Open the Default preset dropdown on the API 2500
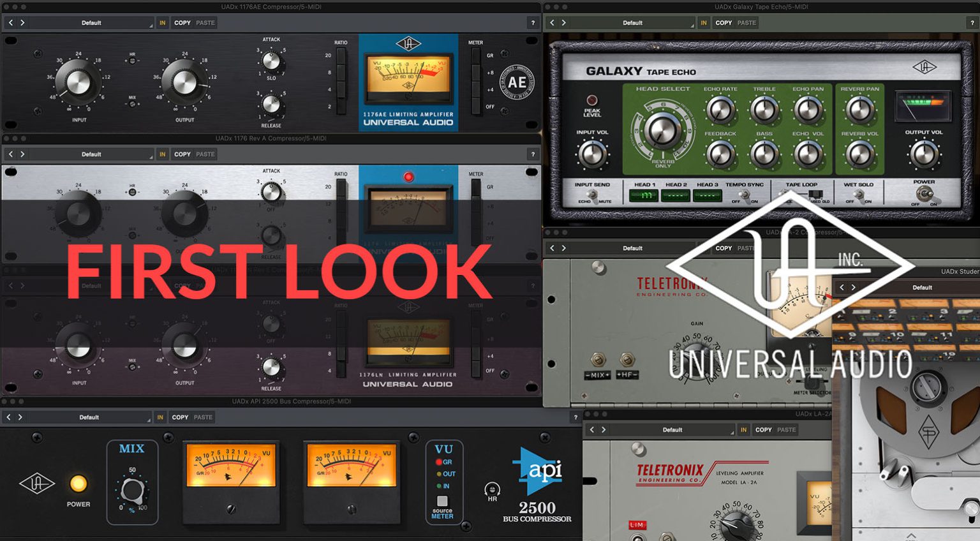This screenshot has height=541, width=980. point(89,417)
